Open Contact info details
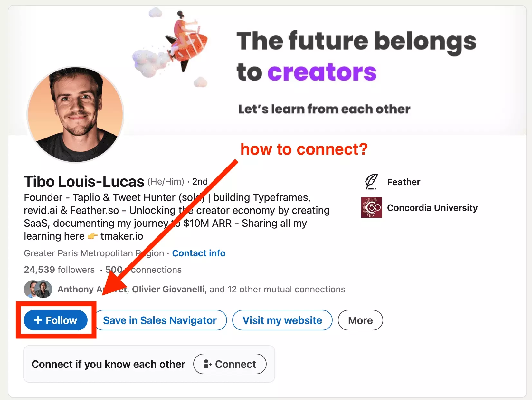Screen dimensions: 532x400 [198, 253]
